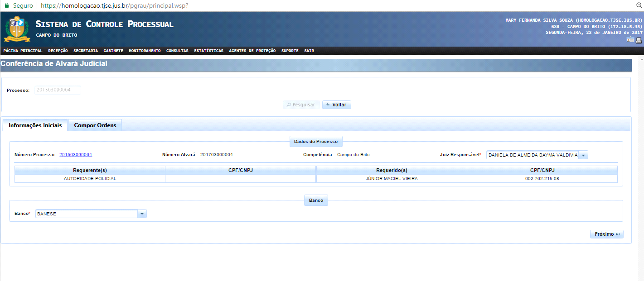Image resolution: width=644 pixels, height=281 pixels.
Task: Open the Consultas menu
Action: click(x=177, y=51)
